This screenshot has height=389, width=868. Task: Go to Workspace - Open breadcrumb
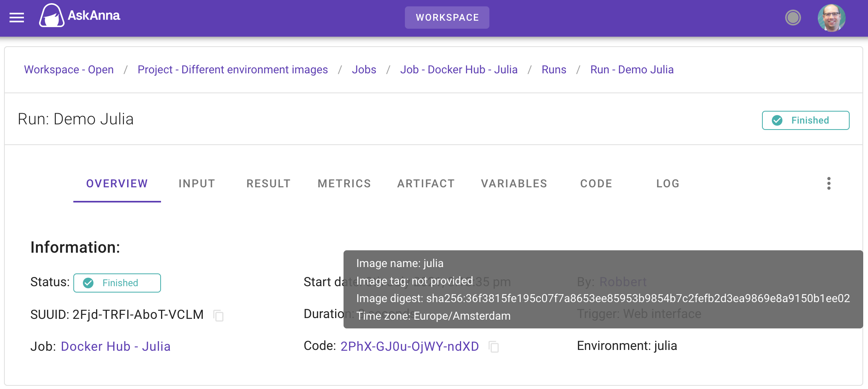(69, 70)
